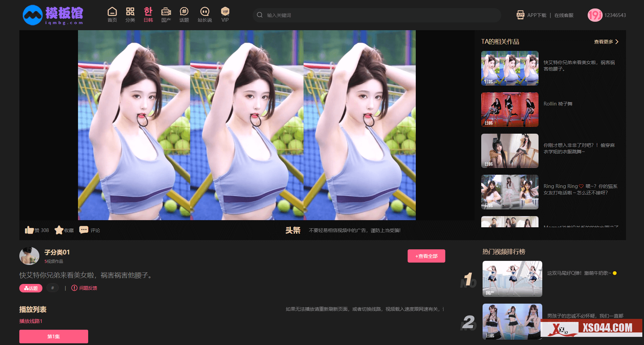Play episode 第1集

pos(54,337)
